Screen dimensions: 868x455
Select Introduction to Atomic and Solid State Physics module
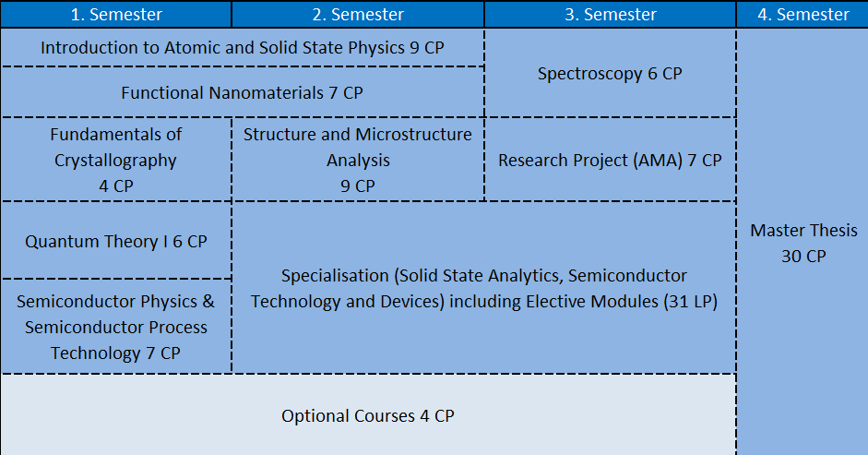click(243, 48)
